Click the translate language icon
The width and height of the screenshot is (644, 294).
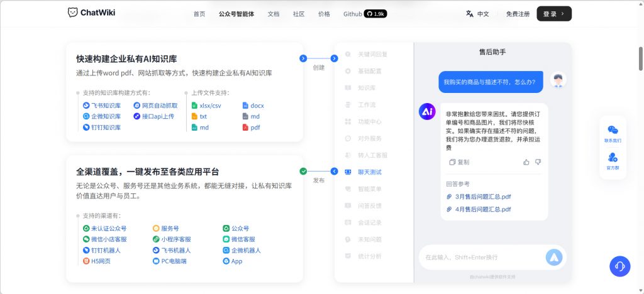470,14
